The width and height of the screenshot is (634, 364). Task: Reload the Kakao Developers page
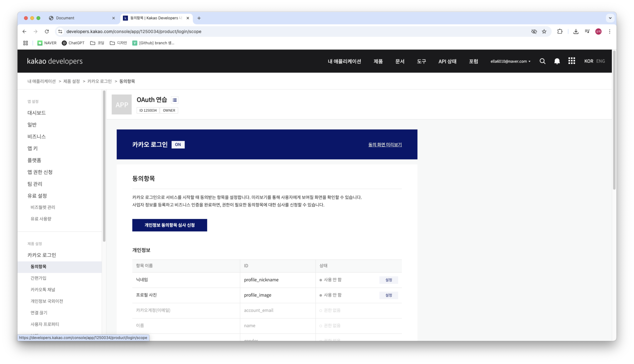pos(47,32)
